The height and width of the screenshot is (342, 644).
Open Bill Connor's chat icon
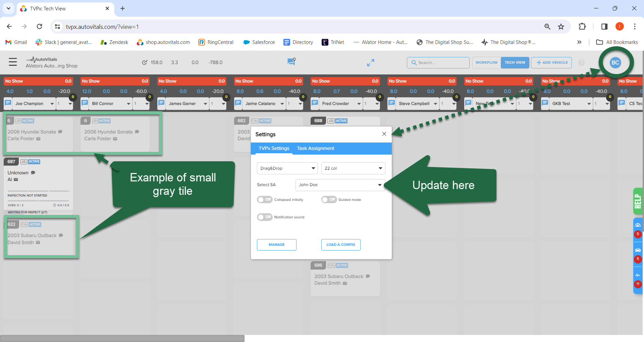click(x=85, y=103)
